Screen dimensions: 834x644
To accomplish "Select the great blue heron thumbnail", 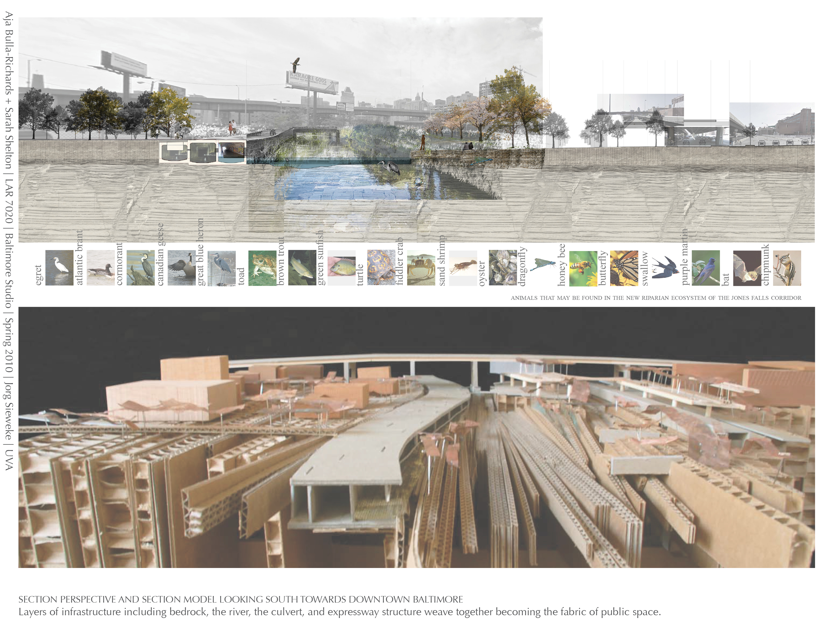I will tap(222, 268).
